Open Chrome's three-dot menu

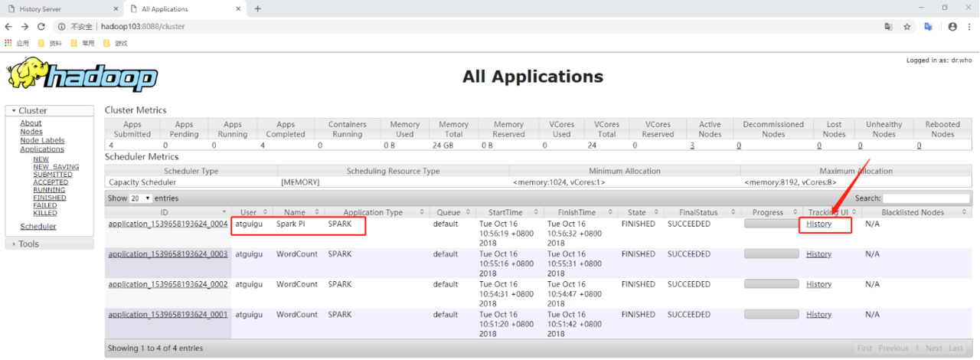969,27
